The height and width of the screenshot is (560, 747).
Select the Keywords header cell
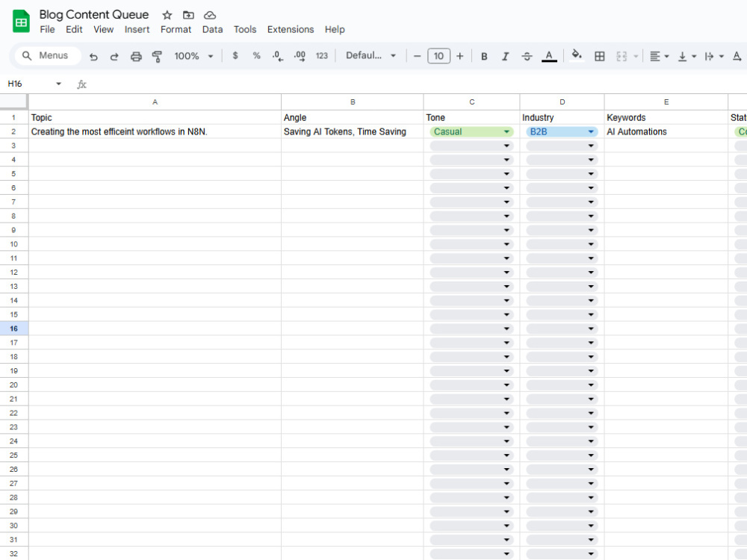[666, 118]
